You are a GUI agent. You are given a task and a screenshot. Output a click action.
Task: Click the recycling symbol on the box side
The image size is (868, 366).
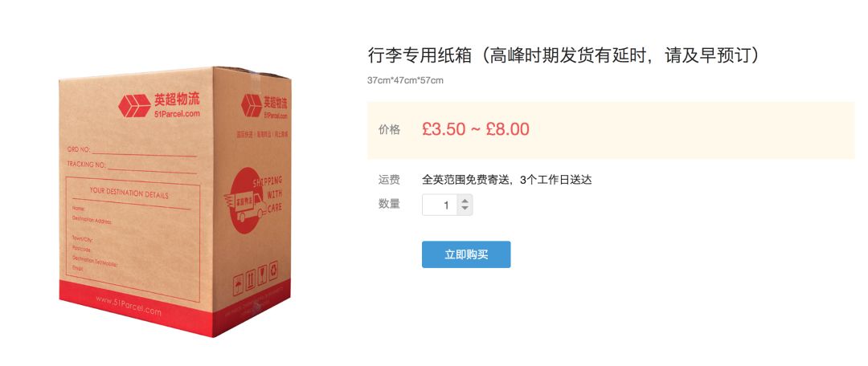273,270
